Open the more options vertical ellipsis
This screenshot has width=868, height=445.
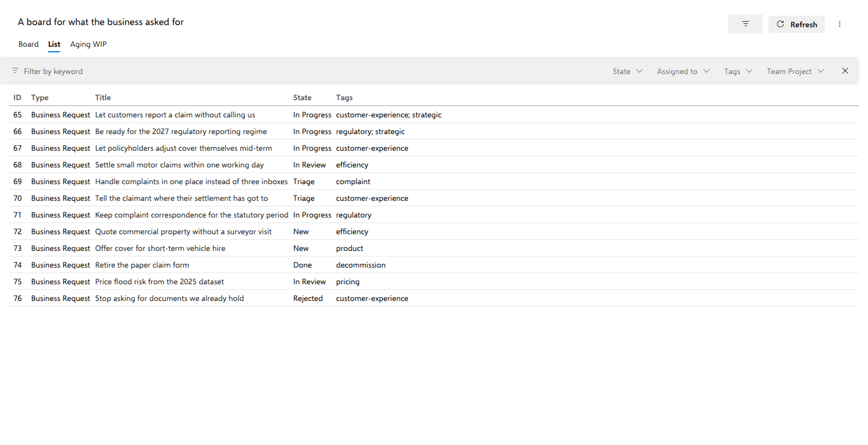click(x=840, y=24)
